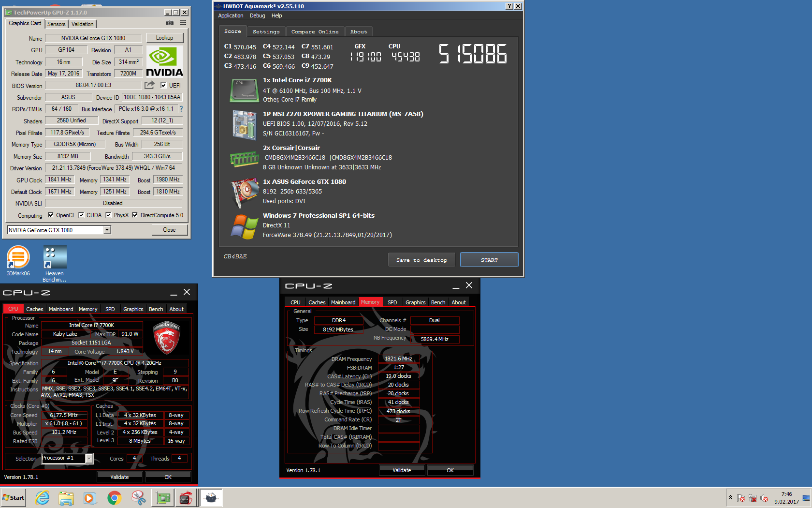Click the DRAM Frequency value 1821.6 MHz

pos(398,359)
